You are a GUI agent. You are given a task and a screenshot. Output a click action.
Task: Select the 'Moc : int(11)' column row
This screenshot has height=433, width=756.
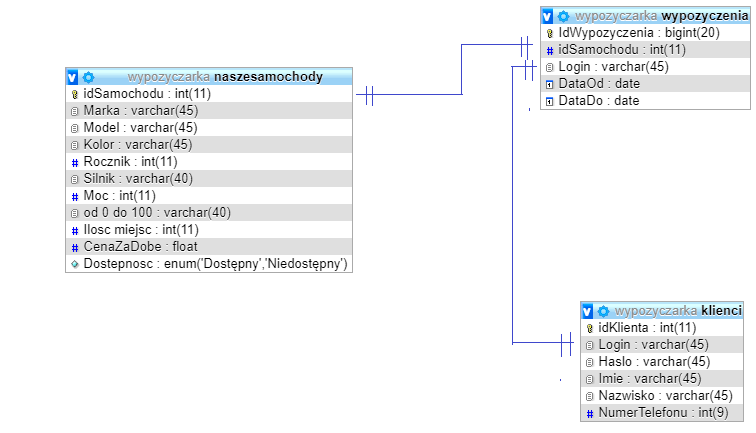(209, 195)
